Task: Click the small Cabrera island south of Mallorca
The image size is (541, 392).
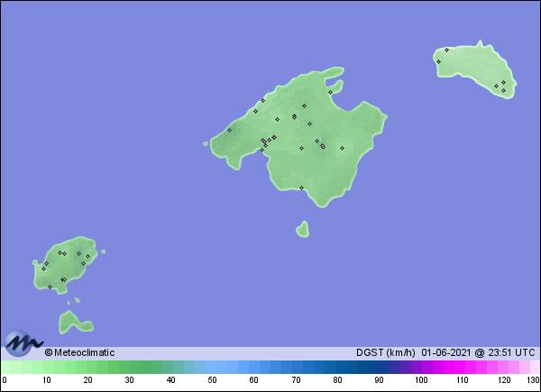Action: 303,230
